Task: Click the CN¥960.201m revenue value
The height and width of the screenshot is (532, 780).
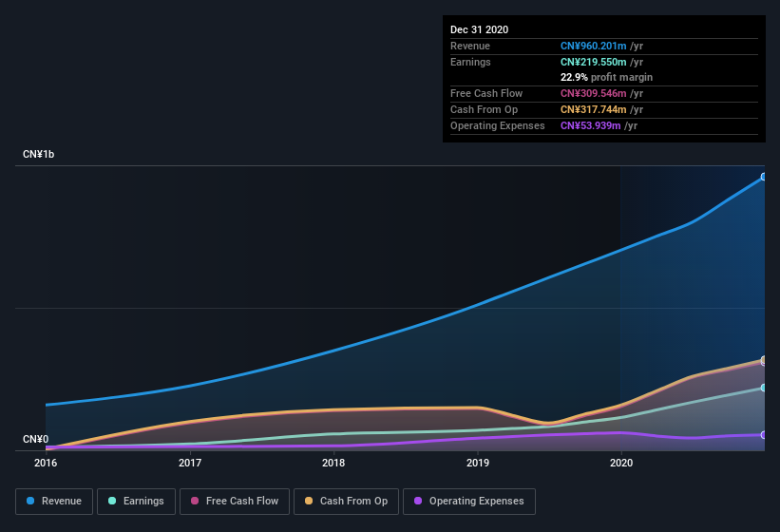Action: (594, 46)
